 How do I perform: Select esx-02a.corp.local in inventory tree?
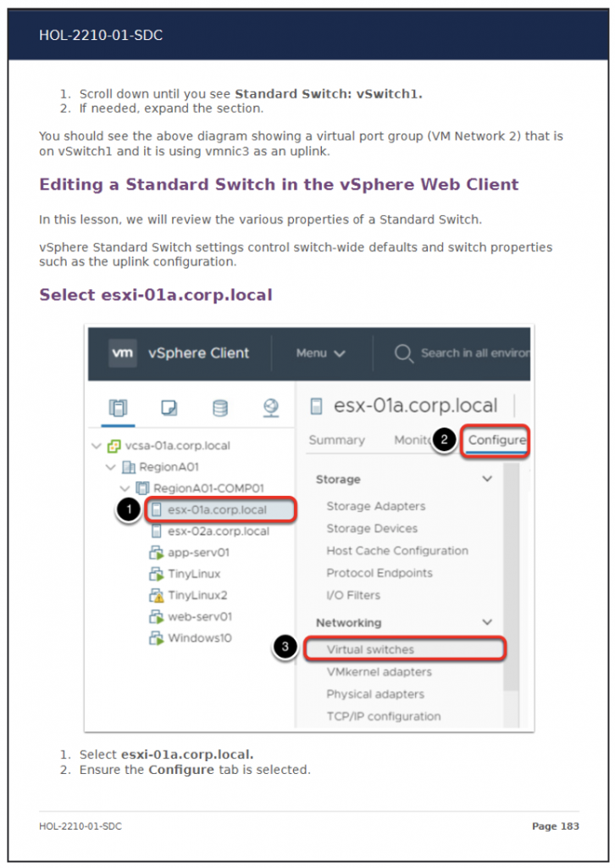[219, 531]
